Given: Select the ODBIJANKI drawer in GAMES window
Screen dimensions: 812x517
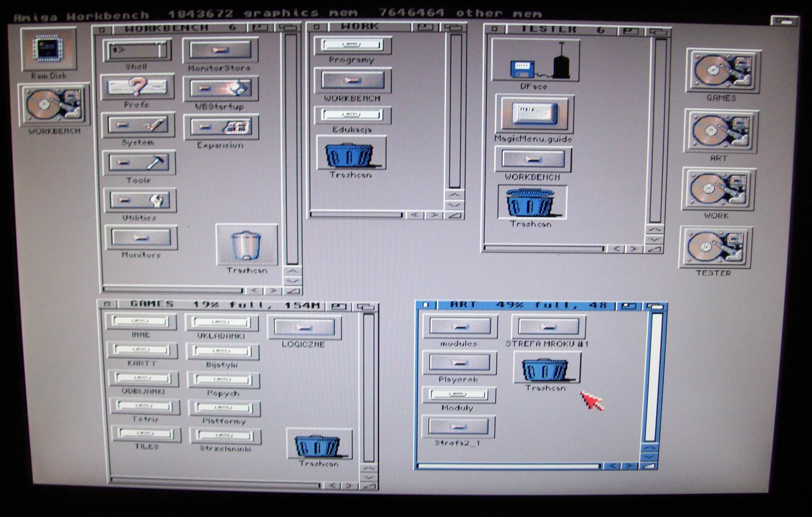Looking at the screenshot, I should (143, 379).
